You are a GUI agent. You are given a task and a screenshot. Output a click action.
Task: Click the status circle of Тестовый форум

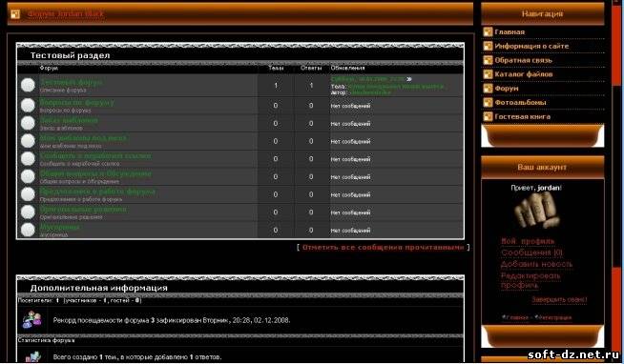[28, 85]
